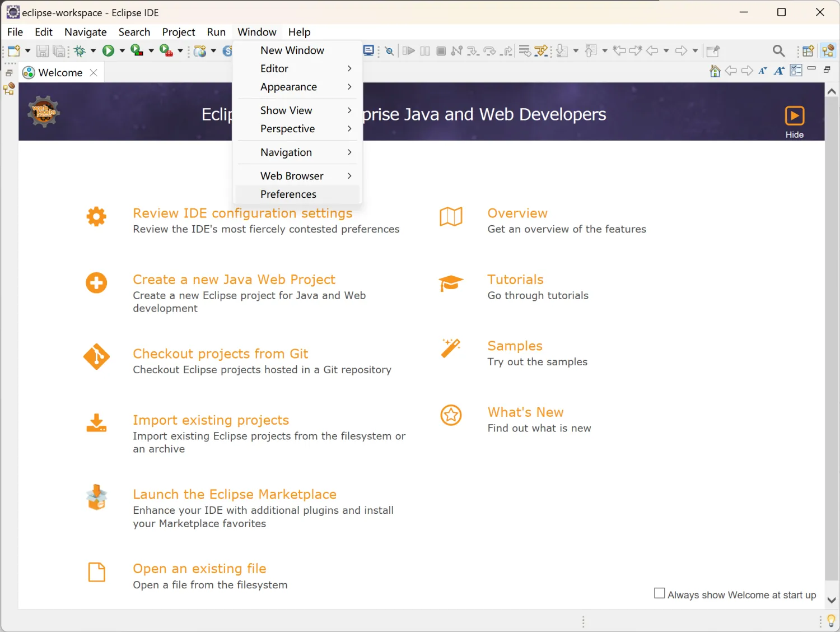This screenshot has width=840, height=632.
Task: Click the green Run button in the toolbar
Action: coord(108,51)
